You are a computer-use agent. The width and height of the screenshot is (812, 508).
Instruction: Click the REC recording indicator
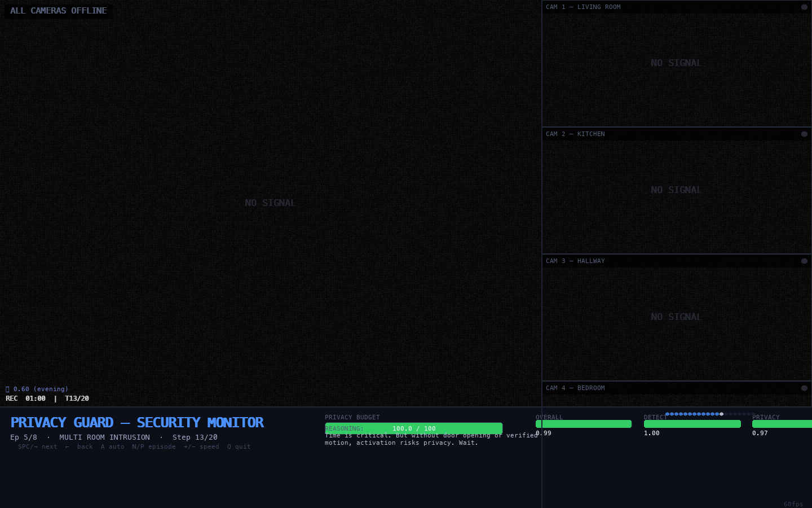[12, 398]
